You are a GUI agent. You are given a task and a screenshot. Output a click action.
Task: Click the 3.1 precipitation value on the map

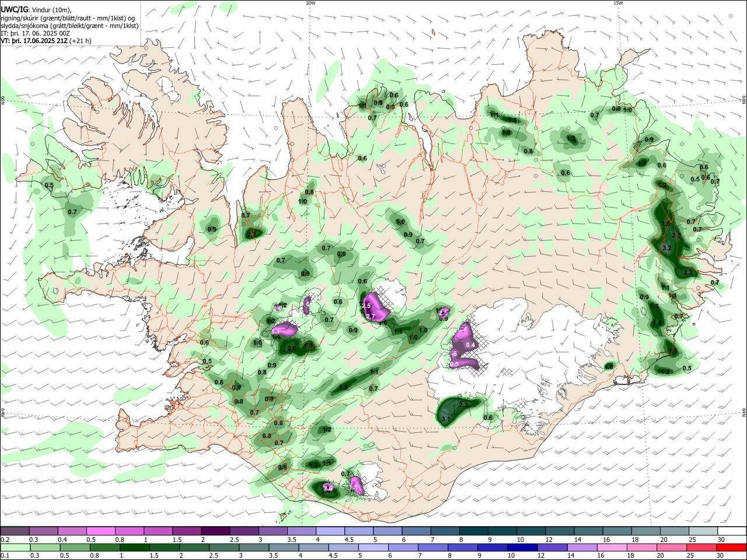click(446, 419)
